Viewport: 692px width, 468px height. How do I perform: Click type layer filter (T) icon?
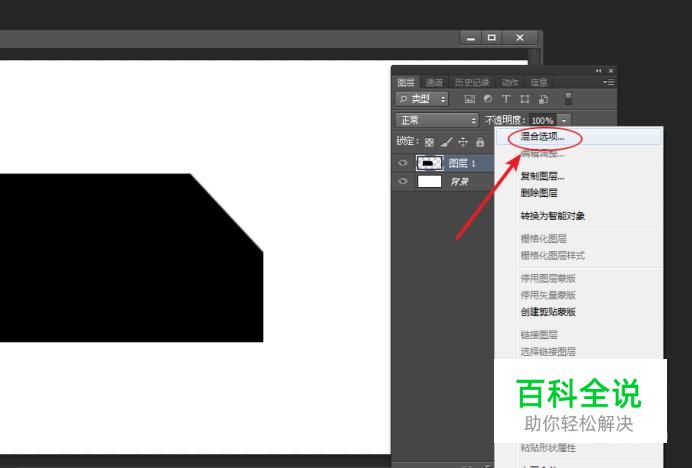coord(506,99)
